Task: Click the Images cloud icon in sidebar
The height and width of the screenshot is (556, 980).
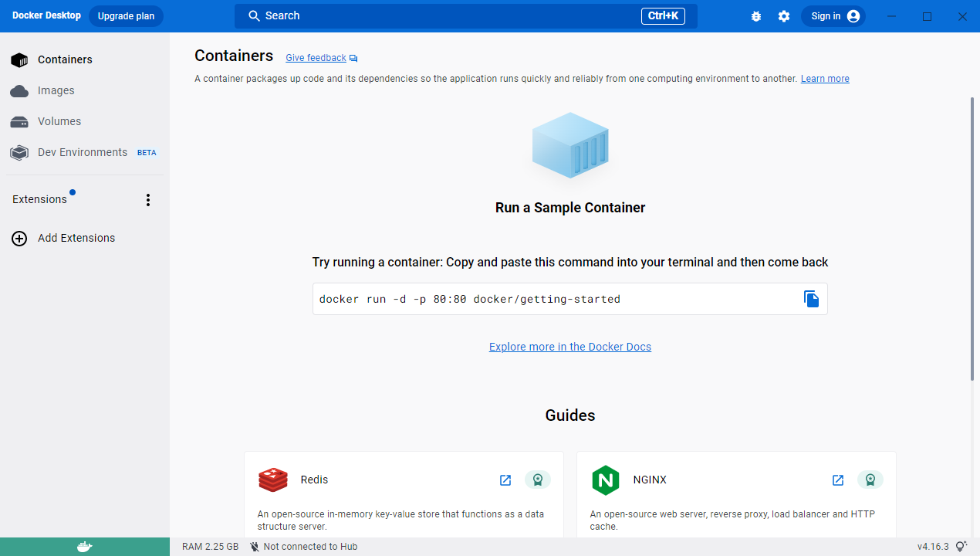Action: click(19, 91)
